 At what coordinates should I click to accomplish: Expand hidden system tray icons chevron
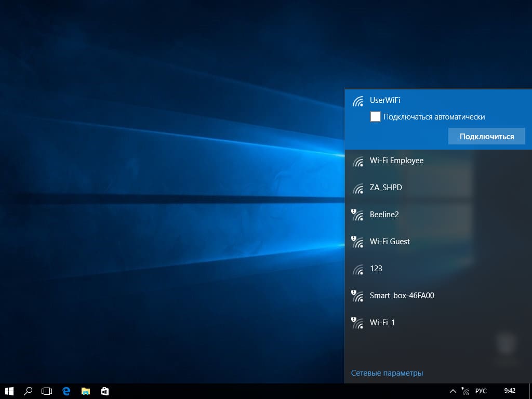[x=453, y=391]
